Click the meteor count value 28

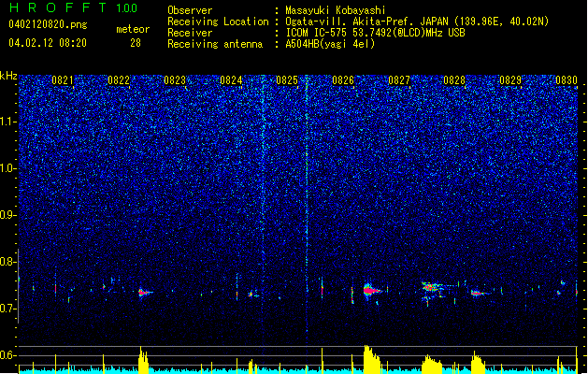pos(136,43)
